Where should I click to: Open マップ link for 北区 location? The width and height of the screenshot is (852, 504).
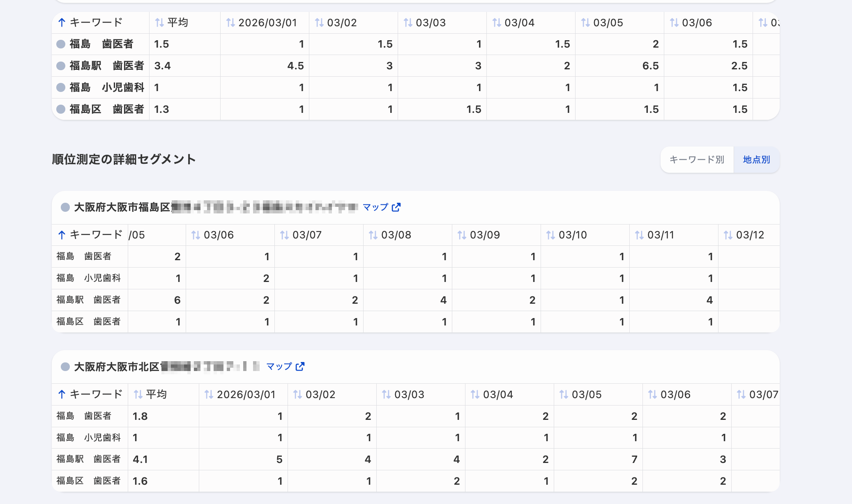(x=279, y=367)
